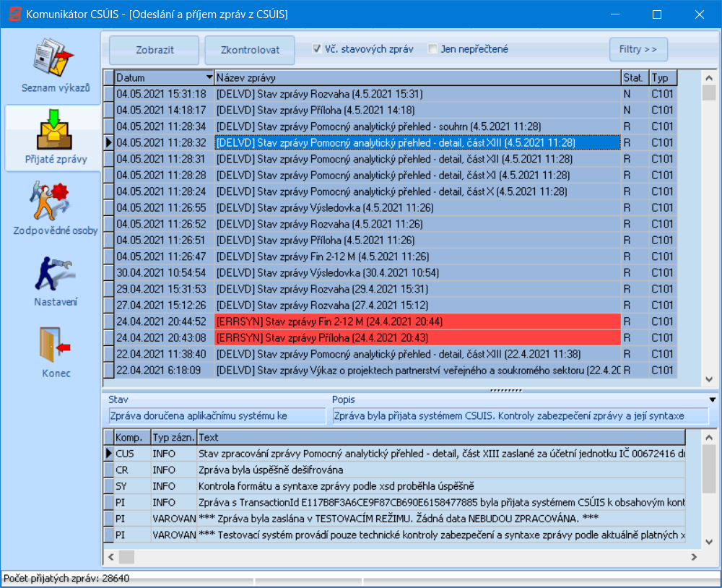Click the Stat. column header

[x=633, y=77]
